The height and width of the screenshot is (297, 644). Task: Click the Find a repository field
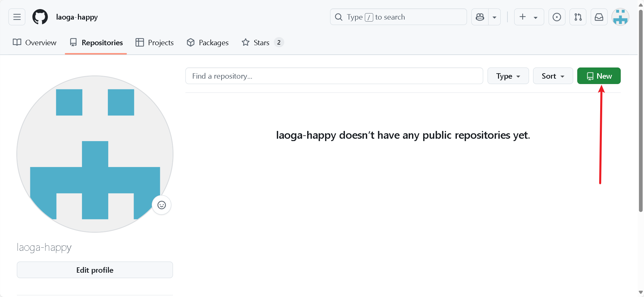pyautogui.click(x=334, y=76)
